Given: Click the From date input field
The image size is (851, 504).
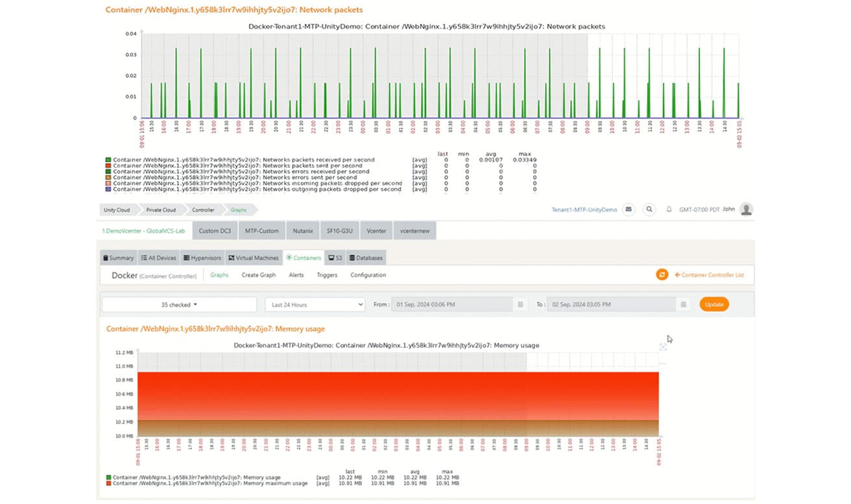Looking at the screenshot, I should pos(452,304).
